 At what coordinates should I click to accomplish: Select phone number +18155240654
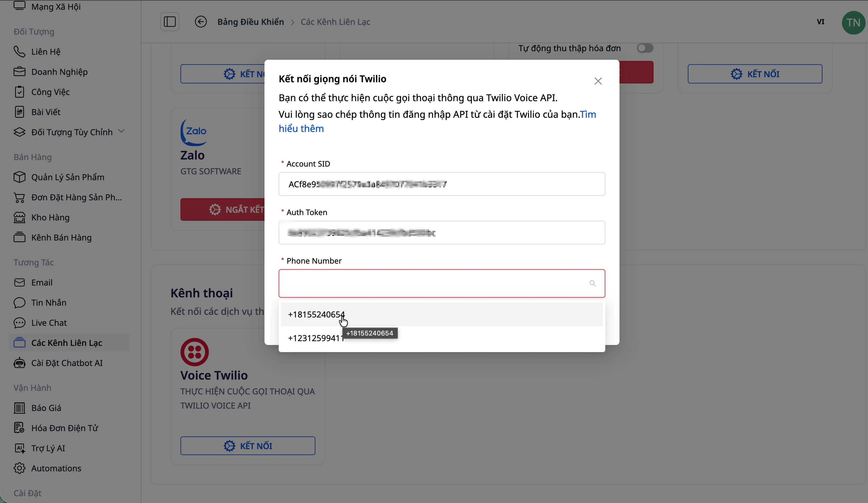click(316, 314)
